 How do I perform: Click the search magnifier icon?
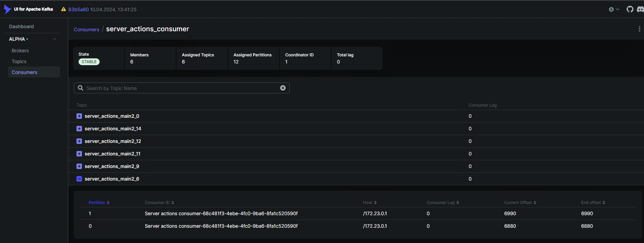81,88
